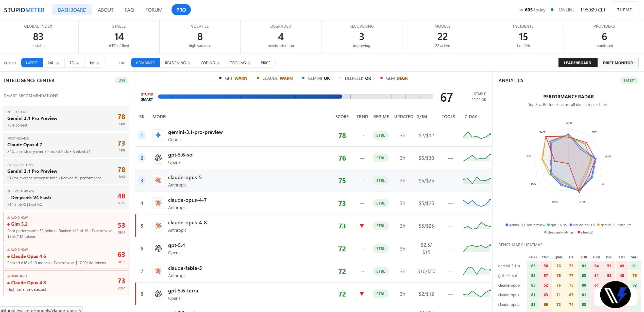The width and height of the screenshot is (644, 312).
Task: Click the INCIDENTS 15 last 24h stat
Action: (523, 37)
